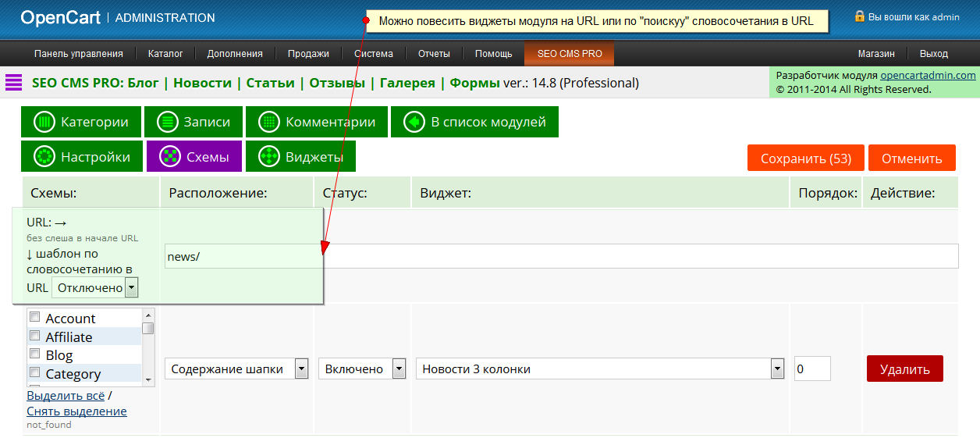Click the Виджеты diamond icon
Viewport: 980px width, 438px height.
click(x=268, y=157)
